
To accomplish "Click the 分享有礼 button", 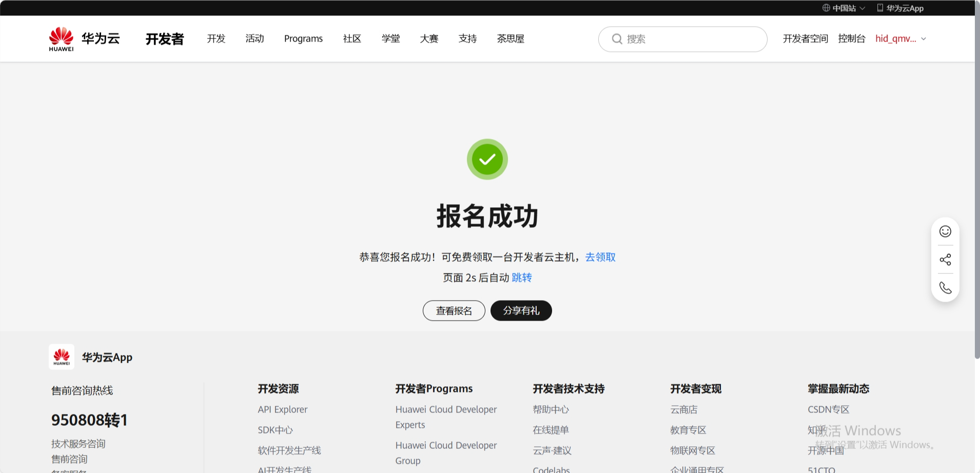I will click(521, 310).
